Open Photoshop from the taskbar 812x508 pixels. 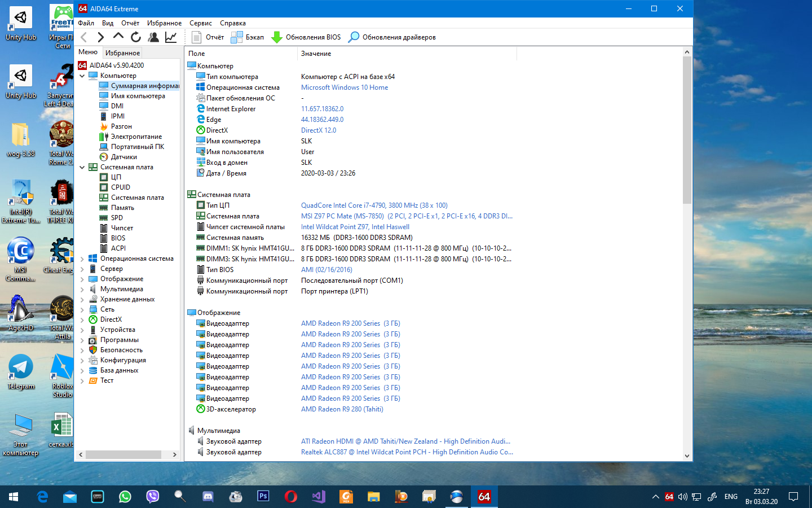(263, 497)
